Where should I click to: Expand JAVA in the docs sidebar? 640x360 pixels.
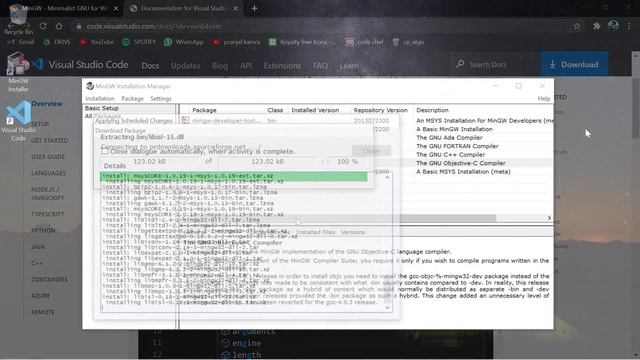point(38,247)
